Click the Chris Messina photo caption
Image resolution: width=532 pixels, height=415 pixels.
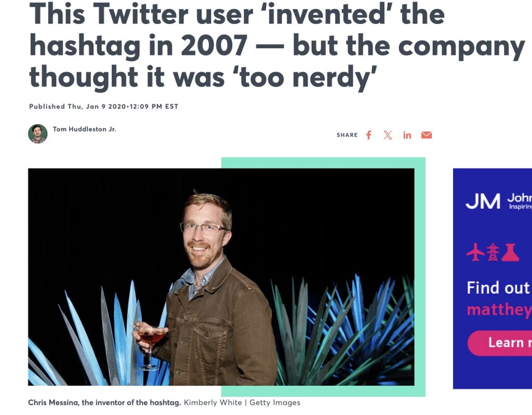pyautogui.click(x=104, y=403)
